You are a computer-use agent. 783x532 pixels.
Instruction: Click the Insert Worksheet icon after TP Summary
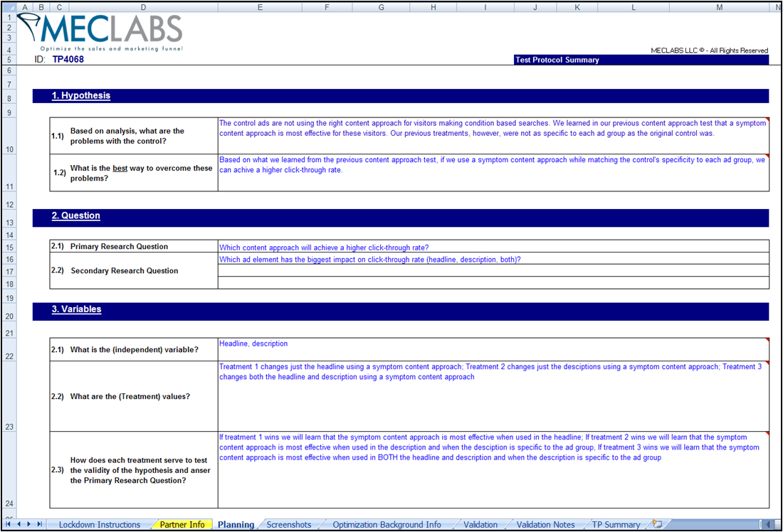pyautogui.click(x=657, y=524)
